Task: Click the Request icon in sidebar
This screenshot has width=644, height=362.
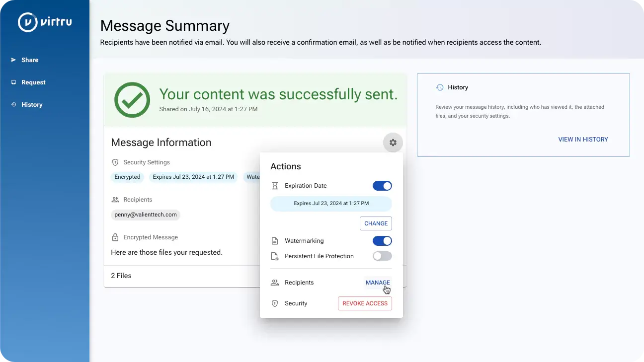Action: click(x=13, y=82)
